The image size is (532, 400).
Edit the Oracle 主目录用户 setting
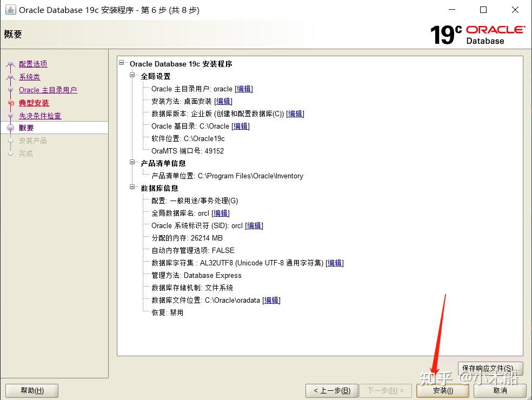(244, 89)
